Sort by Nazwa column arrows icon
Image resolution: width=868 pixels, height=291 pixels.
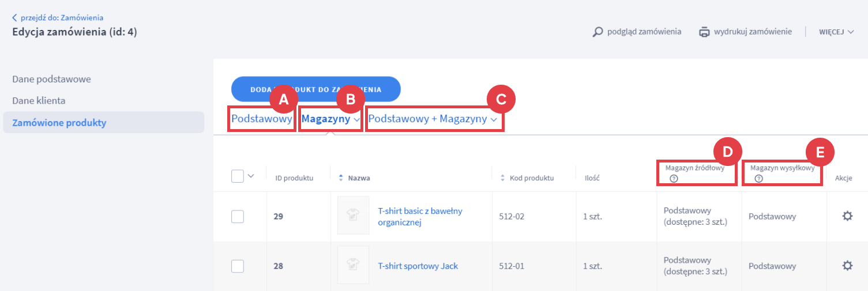(x=340, y=178)
